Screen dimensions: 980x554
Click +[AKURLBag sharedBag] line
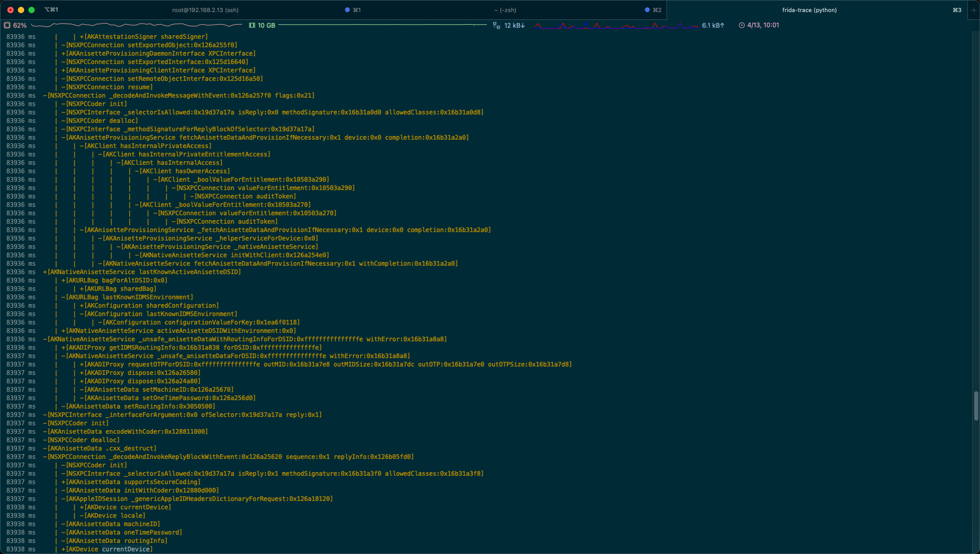coord(118,289)
